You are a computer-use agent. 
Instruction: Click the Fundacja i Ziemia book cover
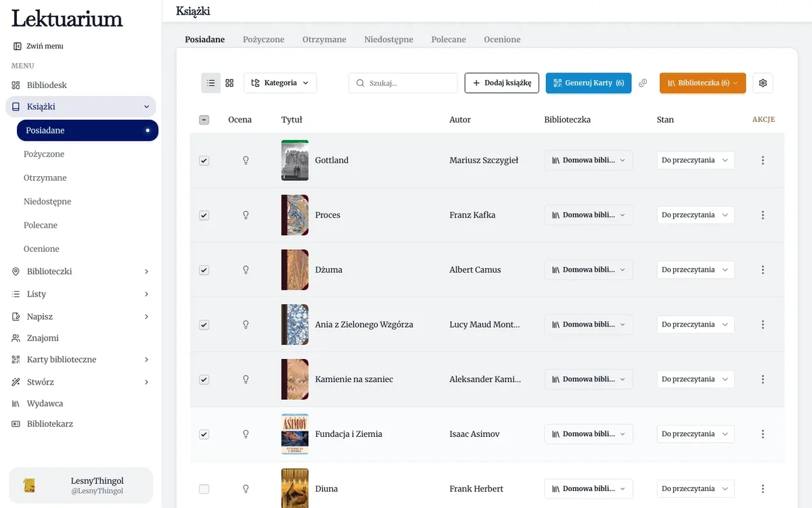pos(295,434)
